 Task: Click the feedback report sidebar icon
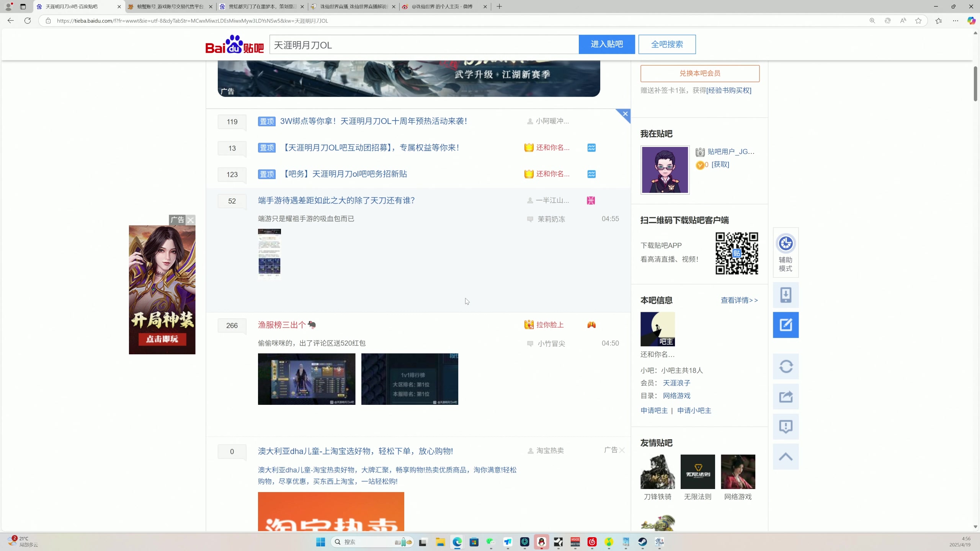pyautogui.click(x=786, y=426)
